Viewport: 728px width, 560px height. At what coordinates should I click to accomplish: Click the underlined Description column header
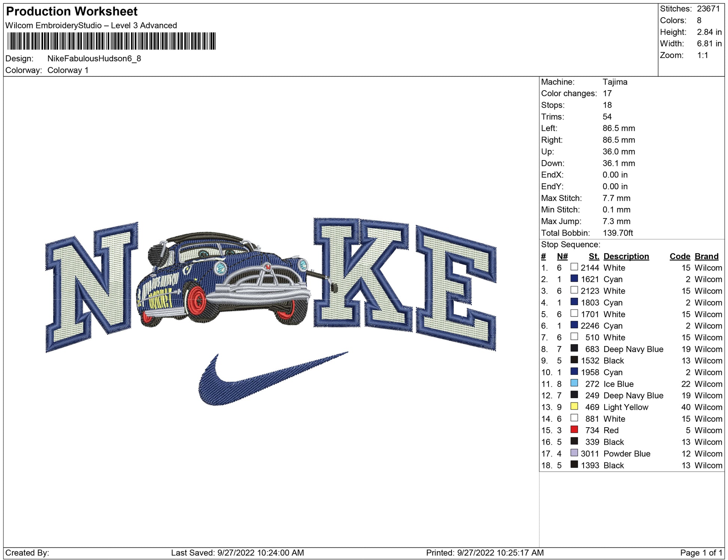(626, 256)
